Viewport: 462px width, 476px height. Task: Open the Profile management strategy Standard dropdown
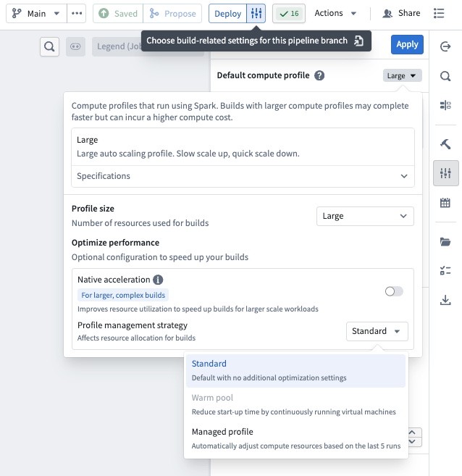point(377,331)
